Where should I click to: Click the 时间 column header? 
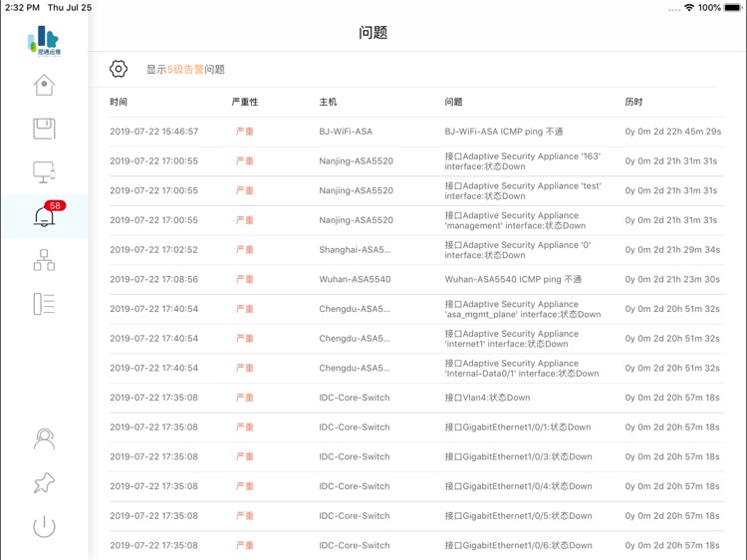119,102
